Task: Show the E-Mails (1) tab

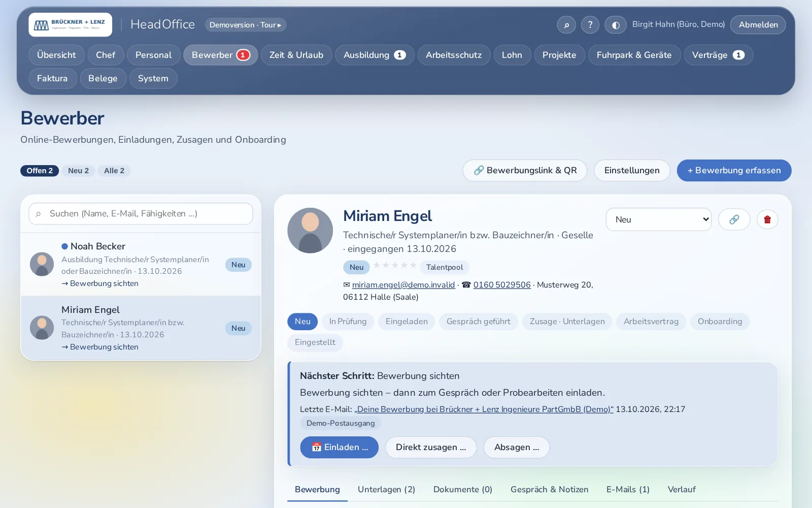Action: (x=628, y=490)
